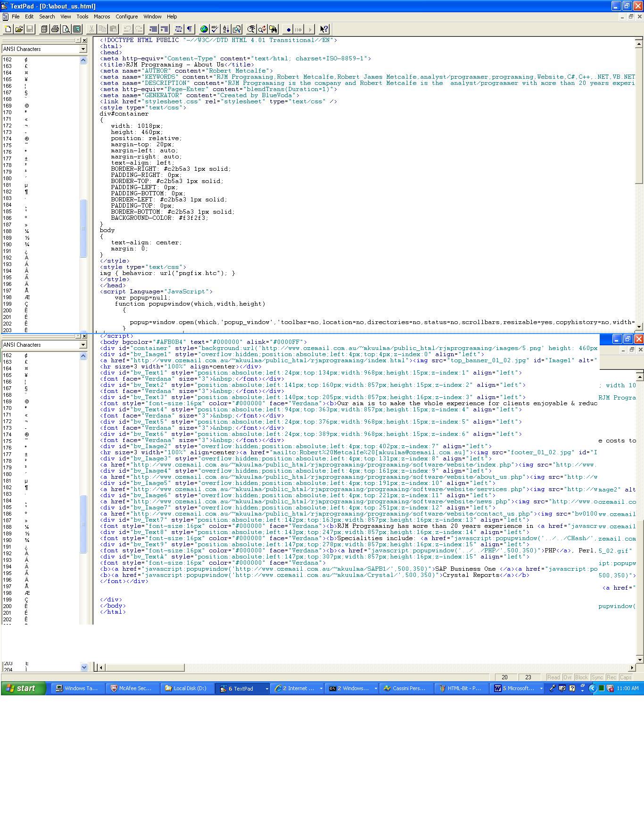Open the Window menu

click(152, 17)
